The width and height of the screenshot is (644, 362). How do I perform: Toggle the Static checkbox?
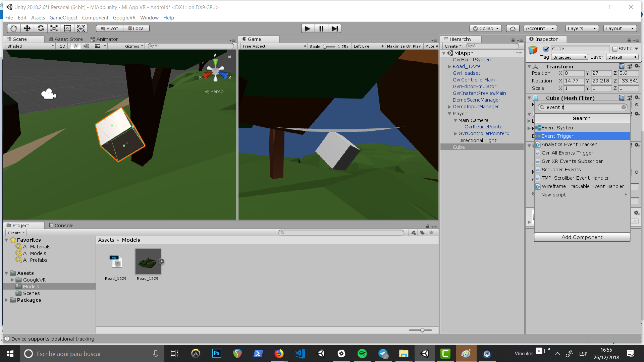(x=615, y=49)
